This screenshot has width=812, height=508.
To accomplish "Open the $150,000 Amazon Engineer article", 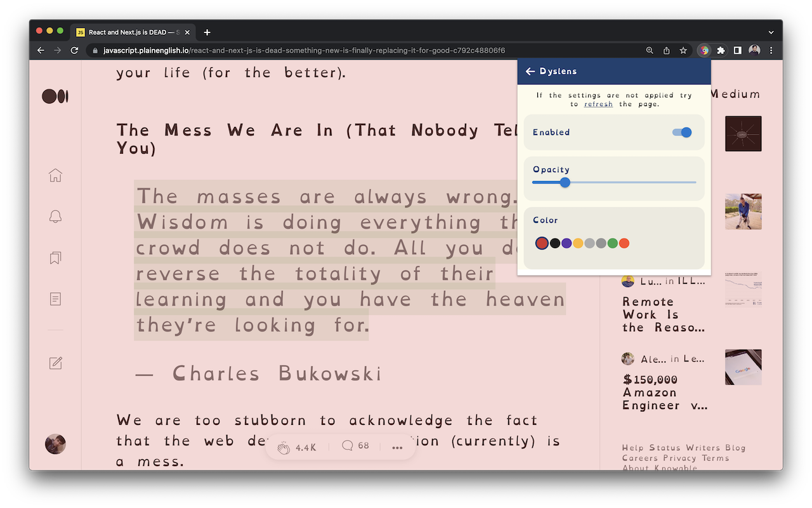I will pos(665,392).
